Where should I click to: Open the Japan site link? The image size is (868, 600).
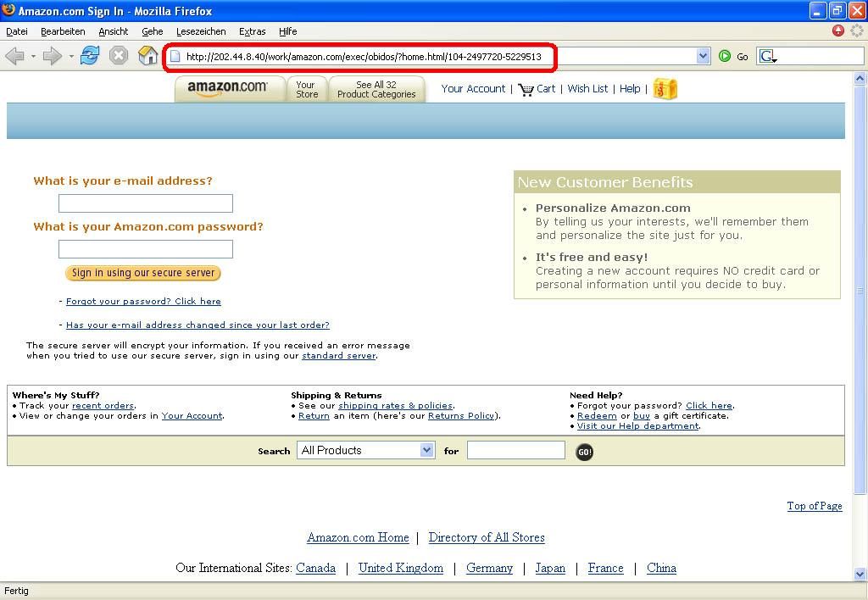(x=550, y=568)
